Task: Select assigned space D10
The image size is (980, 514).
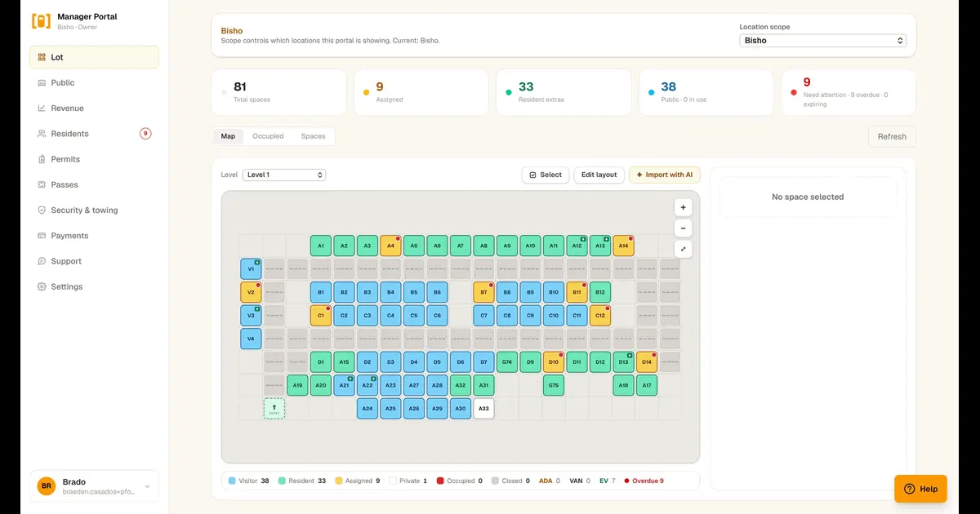Action: 554,361
